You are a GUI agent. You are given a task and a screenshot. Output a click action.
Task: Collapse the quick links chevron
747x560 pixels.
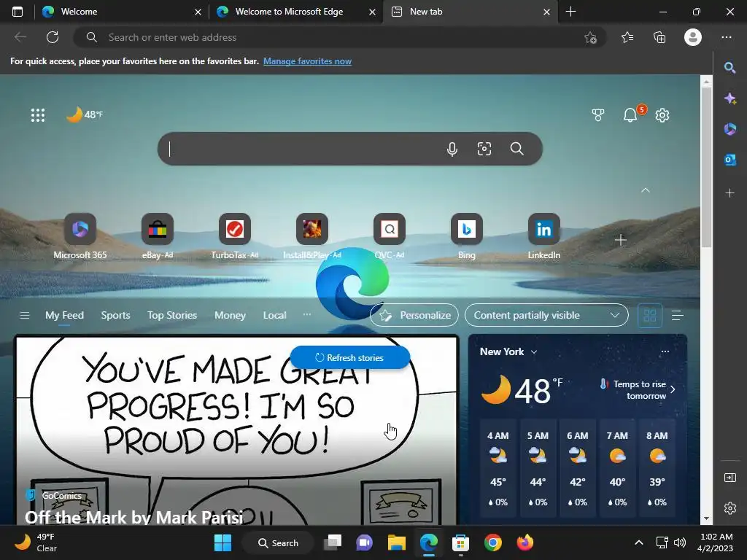(646, 190)
